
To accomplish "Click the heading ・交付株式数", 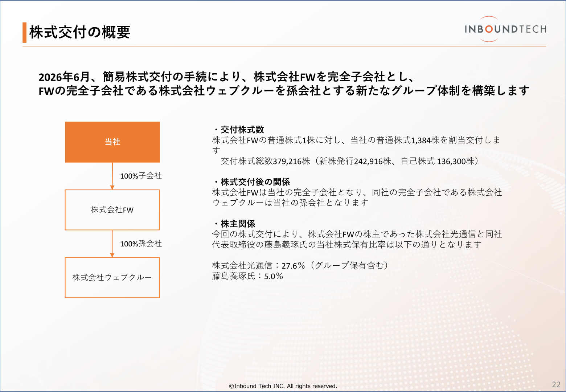I will (238, 130).
